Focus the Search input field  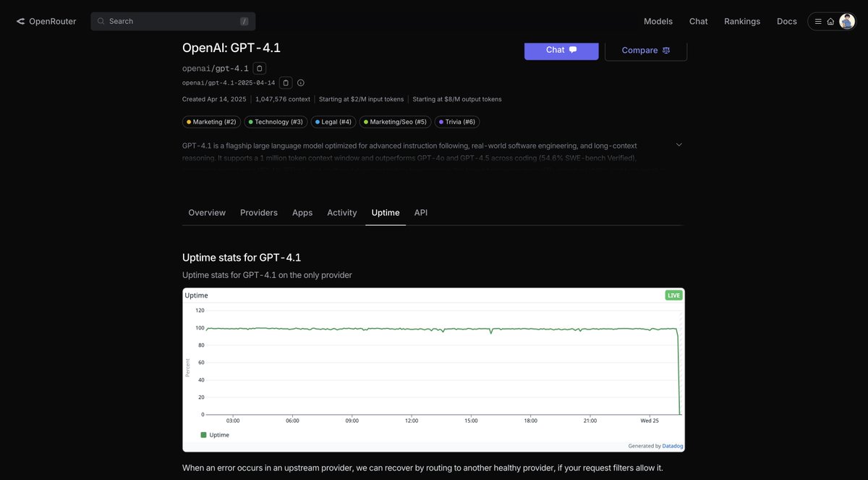coord(173,21)
